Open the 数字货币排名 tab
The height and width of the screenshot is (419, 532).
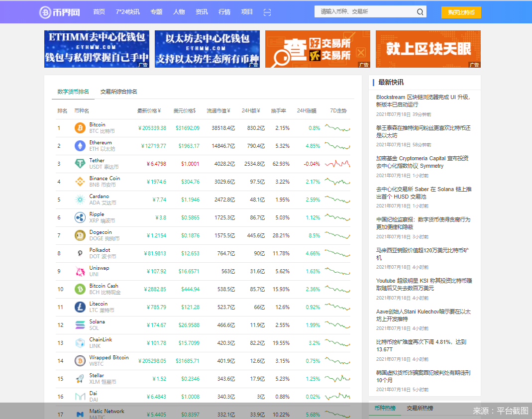(73, 92)
